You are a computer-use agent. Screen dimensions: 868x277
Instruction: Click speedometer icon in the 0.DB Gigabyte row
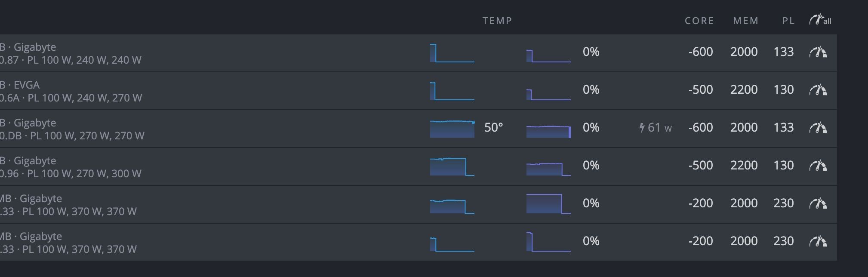[818, 128]
